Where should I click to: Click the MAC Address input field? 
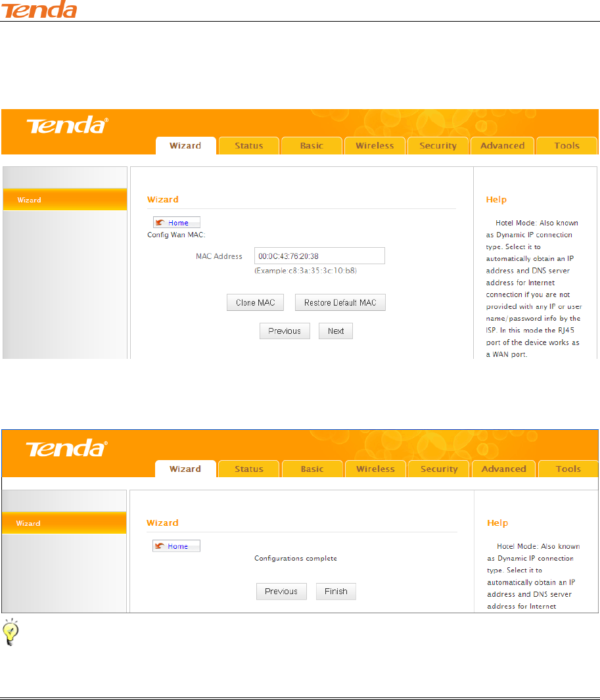coord(319,256)
